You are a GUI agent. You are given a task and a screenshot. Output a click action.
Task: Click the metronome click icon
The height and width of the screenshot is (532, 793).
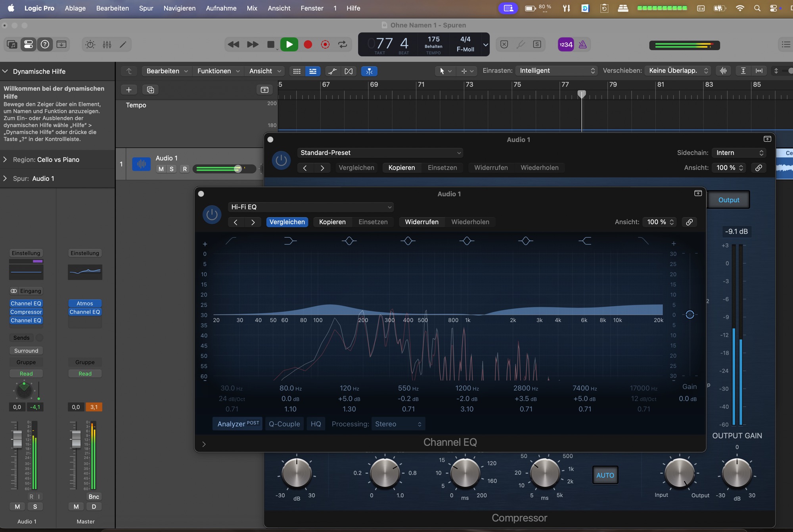coord(582,44)
